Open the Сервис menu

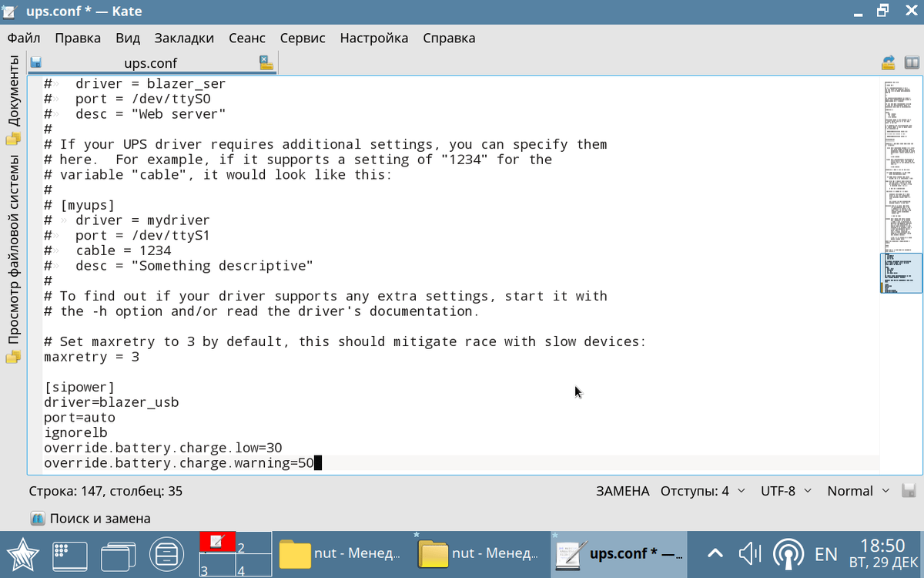pyautogui.click(x=303, y=38)
